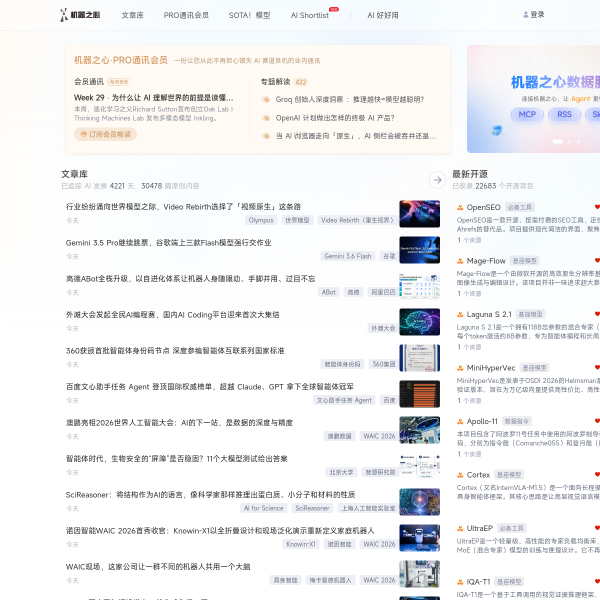Click the arrow icon next to 文章库 heading
This screenshot has width=600, height=600.
click(437, 180)
